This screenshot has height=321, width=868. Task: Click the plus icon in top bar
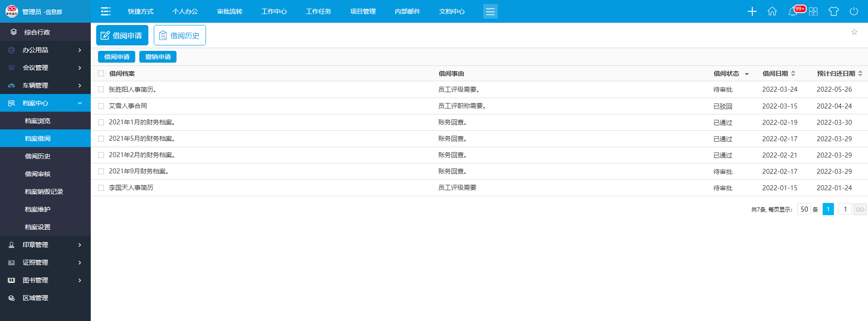752,11
